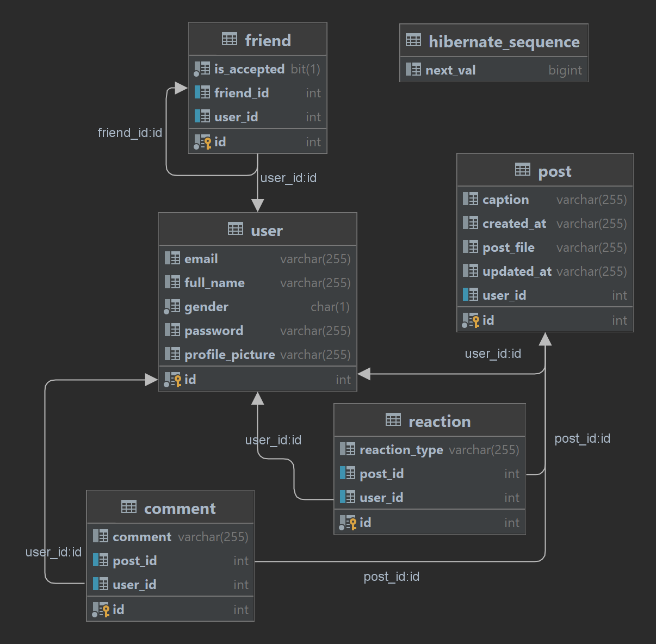The width and height of the screenshot is (656, 644).
Task: Click the post_id:id label near reaction arrow
Action: (582, 438)
